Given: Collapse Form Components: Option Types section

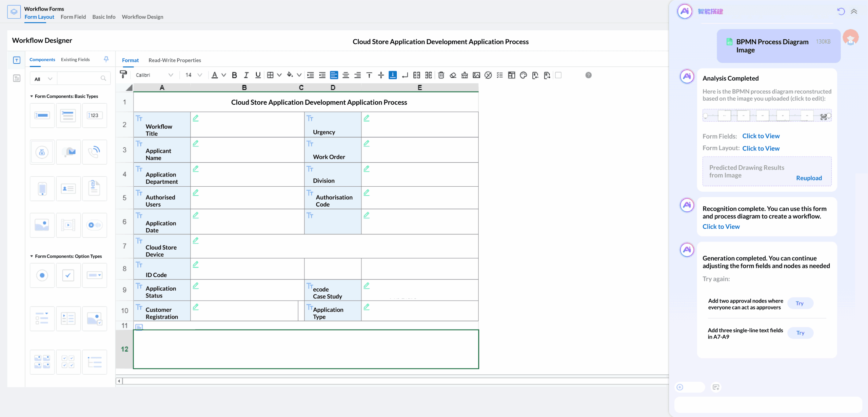Looking at the screenshot, I should 32,256.
